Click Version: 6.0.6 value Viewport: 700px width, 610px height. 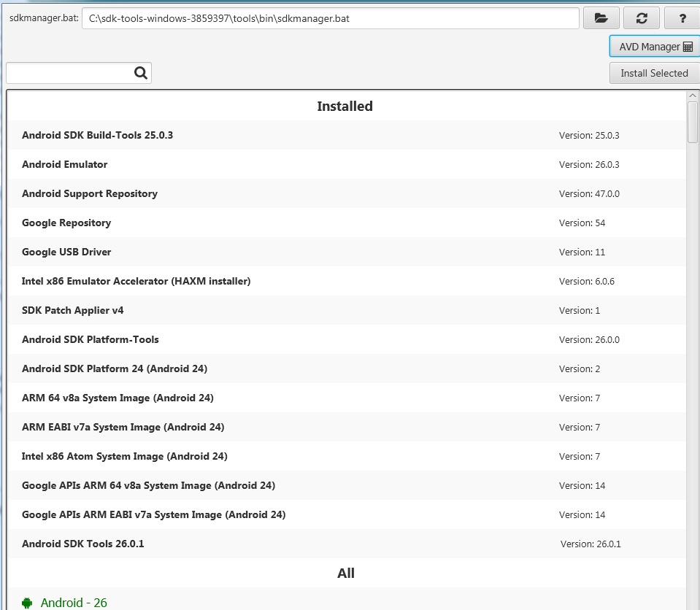586,281
